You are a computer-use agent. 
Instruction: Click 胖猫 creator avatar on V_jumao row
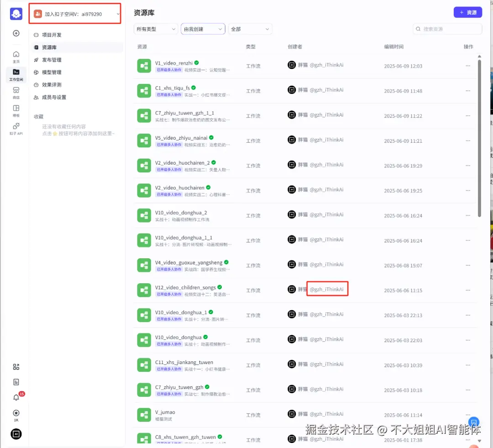pyautogui.click(x=291, y=414)
